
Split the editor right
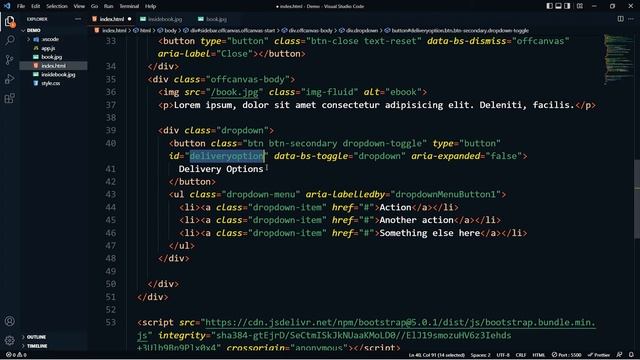click(620, 19)
